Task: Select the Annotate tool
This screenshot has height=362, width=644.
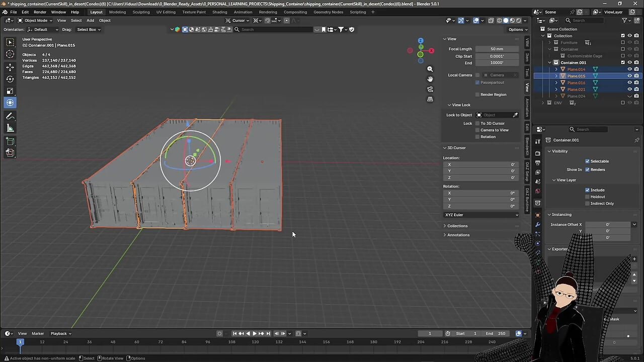Action: pos(10,116)
